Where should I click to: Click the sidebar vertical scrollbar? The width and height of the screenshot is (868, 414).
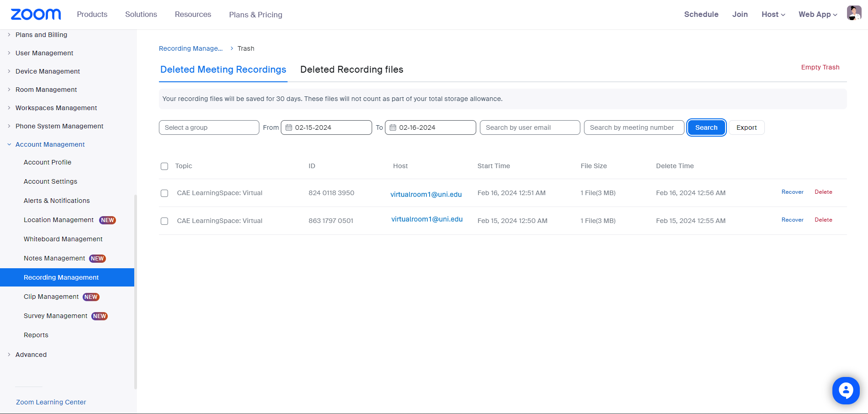[x=136, y=292]
